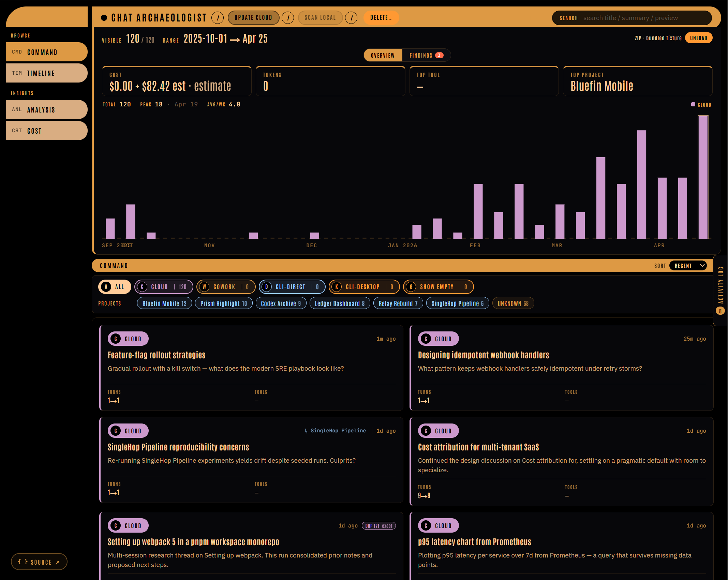This screenshot has height=580, width=728.
Task: Click the Update Cloud button
Action: pos(253,18)
